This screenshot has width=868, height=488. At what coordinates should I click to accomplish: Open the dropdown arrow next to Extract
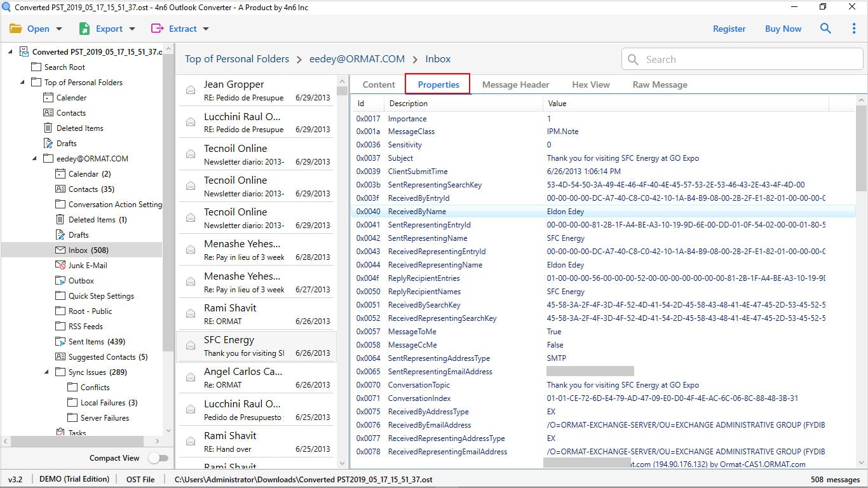point(206,29)
